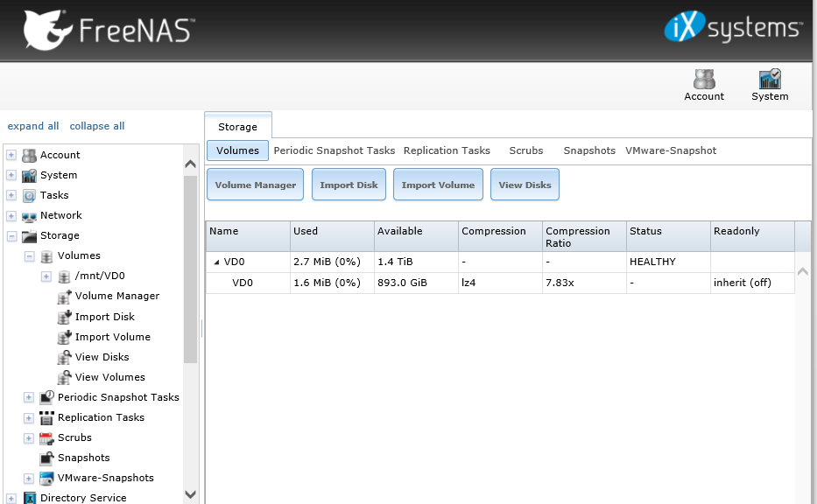Click the Scrubs calendar icon in tree
Image resolution: width=817 pixels, height=504 pixels.
click(x=46, y=437)
